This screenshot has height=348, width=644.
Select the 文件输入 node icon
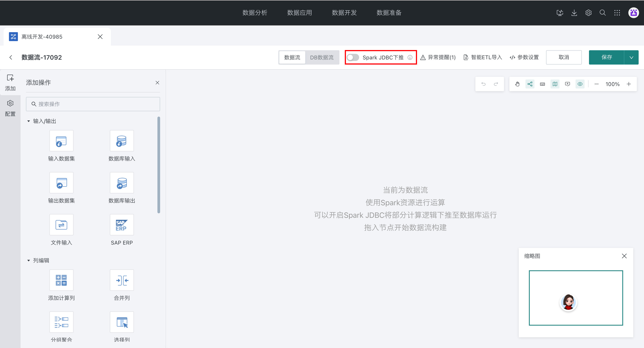click(x=61, y=225)
